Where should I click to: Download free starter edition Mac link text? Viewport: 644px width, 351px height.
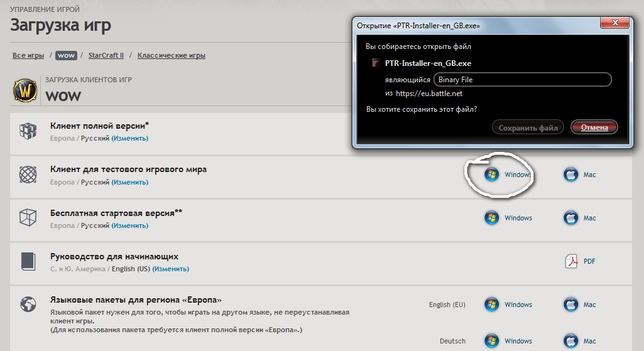tap(590, 218)
